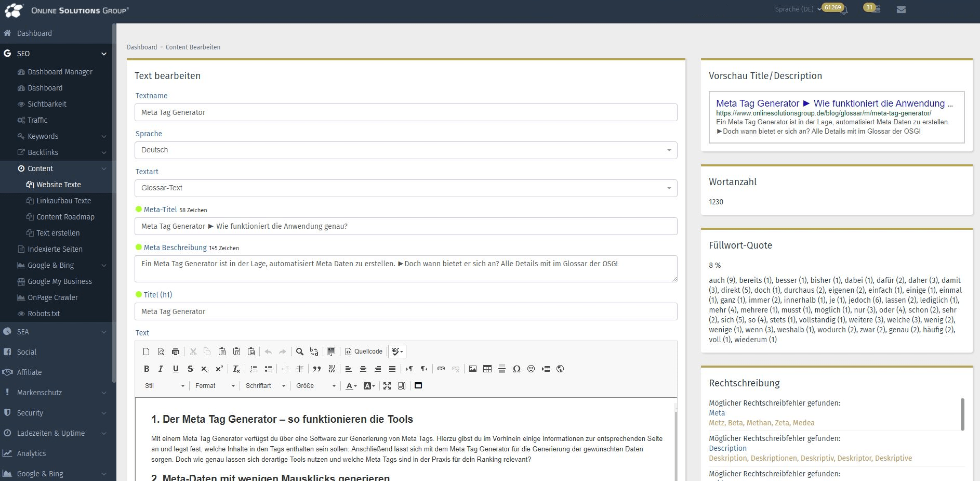Insert a block quote
The width and height of the screenshot is (980, 481).
(317, 369)
